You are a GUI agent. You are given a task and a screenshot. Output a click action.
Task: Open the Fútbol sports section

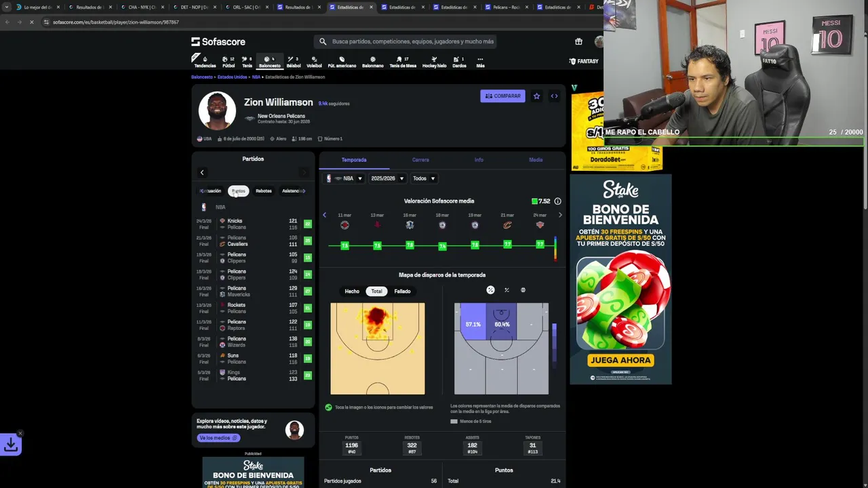coord(229,62)
